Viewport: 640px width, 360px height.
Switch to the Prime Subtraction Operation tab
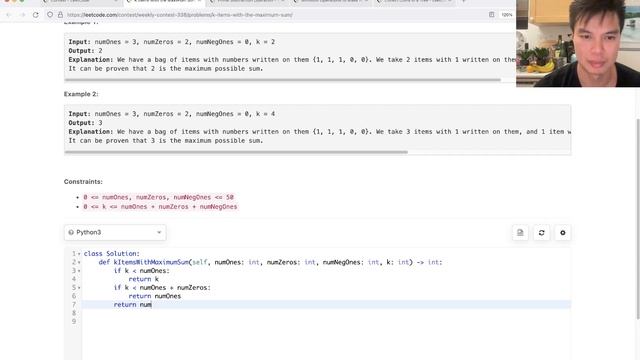click(x=247, y=1)
